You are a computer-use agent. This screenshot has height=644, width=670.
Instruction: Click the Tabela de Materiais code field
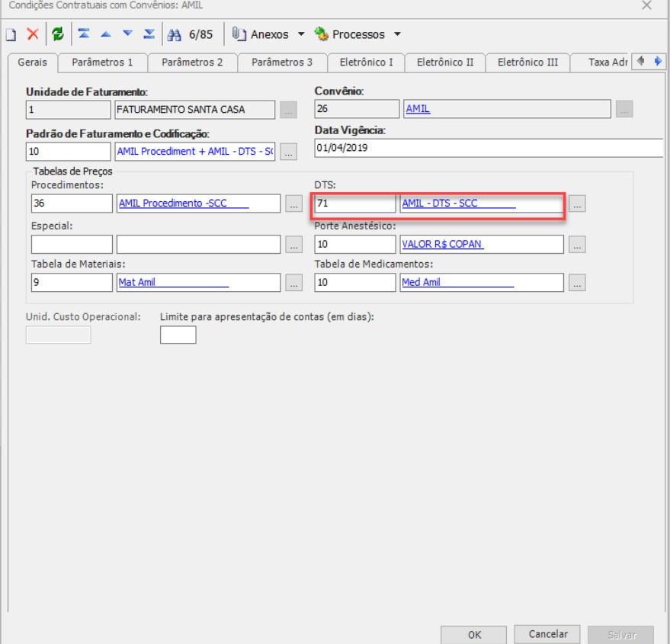(72, 283)
